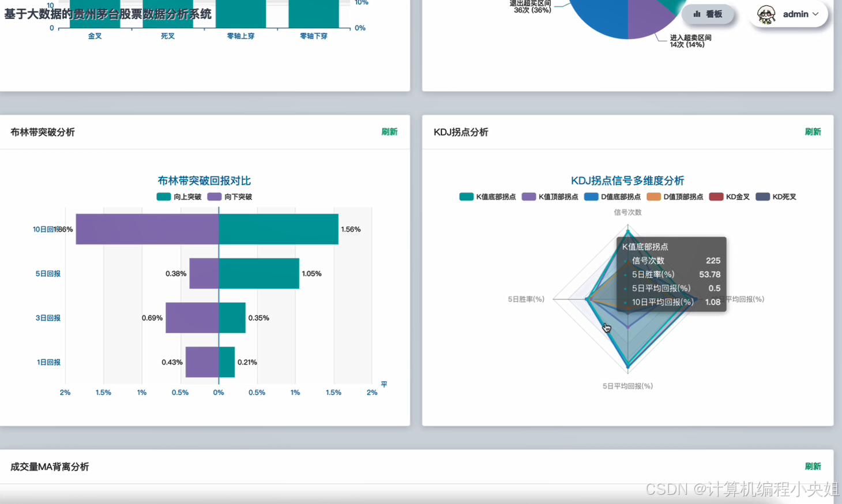Image resolution: width=842 pixels, height=504 pixels.
Task: Open the 看板 dashboard button
Action: coord(708,14)
